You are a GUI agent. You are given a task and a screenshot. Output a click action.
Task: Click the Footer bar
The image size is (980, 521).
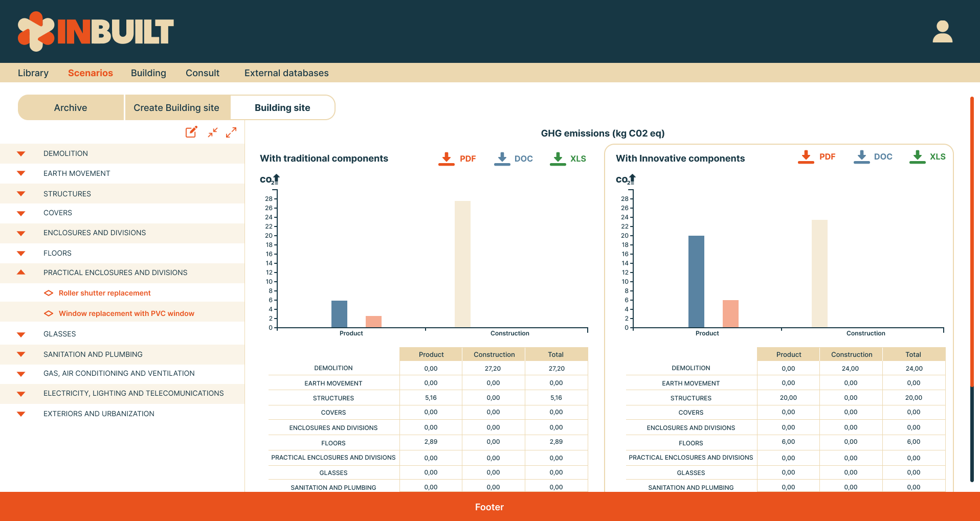pos(490,507)
